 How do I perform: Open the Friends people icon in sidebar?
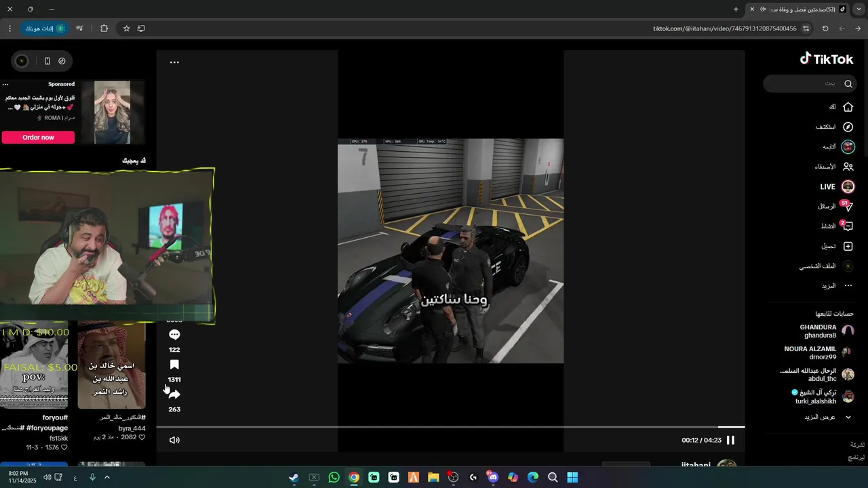point(848,167)
